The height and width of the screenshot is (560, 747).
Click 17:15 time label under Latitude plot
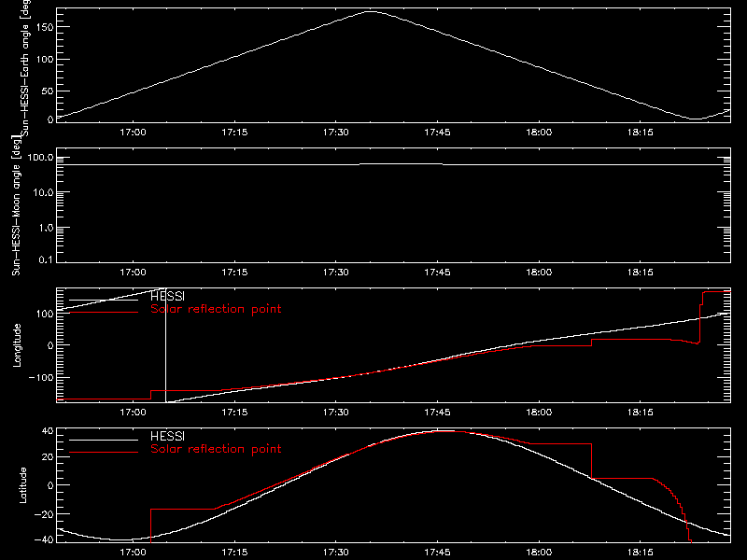(234, 553)
